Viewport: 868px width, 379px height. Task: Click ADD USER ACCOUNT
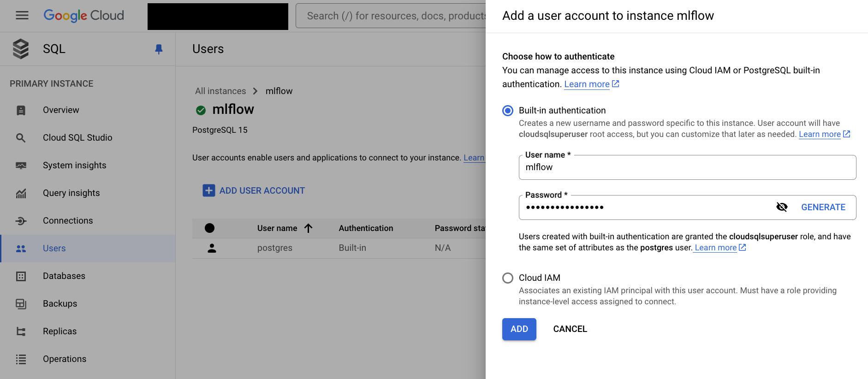(x=254, y=190)
